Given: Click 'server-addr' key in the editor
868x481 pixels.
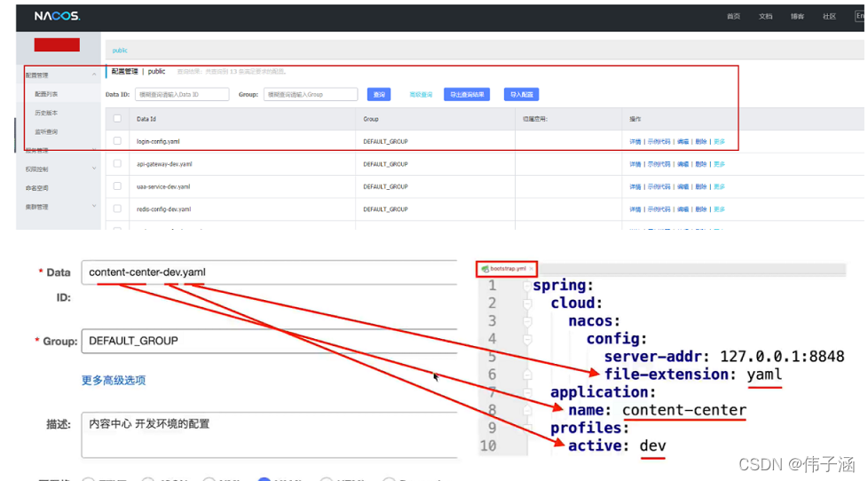Looking at the screenshot, I should (652, 357).
